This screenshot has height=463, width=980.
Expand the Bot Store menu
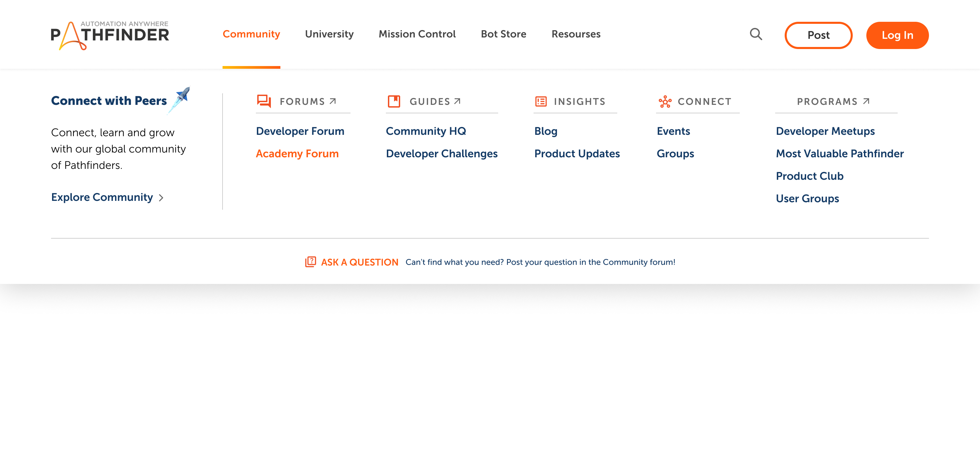tap(503, 34)
